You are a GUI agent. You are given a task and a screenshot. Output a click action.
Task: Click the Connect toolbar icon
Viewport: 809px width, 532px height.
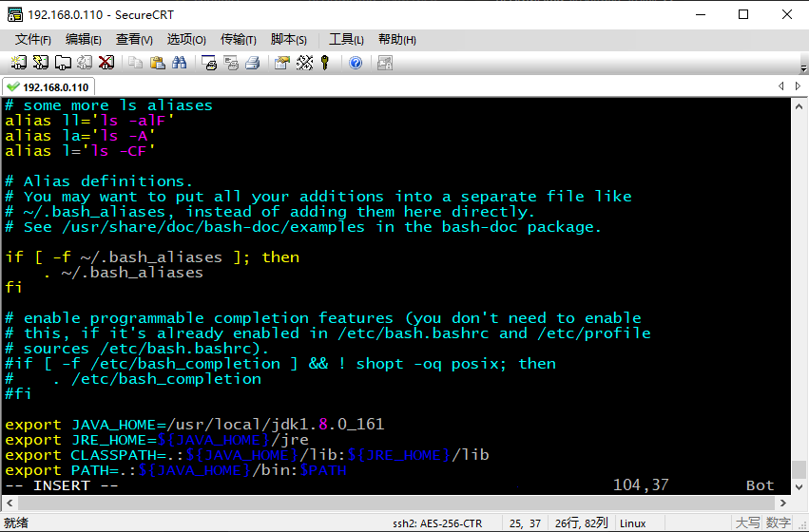click(19, 63)
